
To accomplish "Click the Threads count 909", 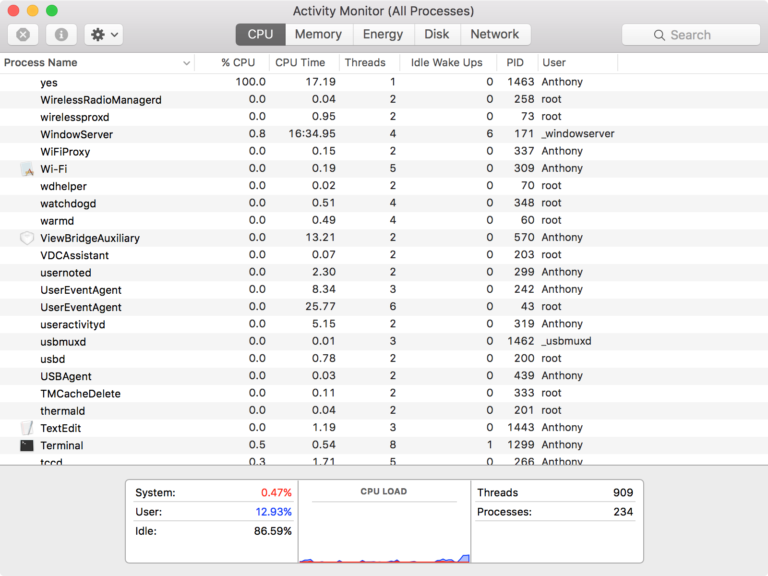I will (623, 493).
